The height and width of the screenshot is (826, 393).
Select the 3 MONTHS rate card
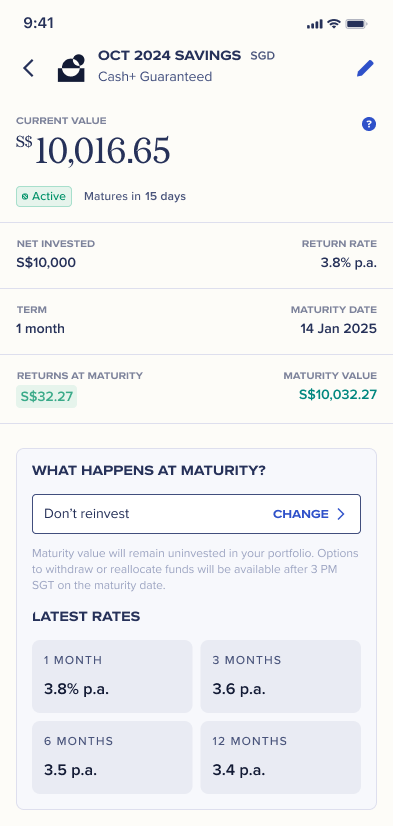281,676
